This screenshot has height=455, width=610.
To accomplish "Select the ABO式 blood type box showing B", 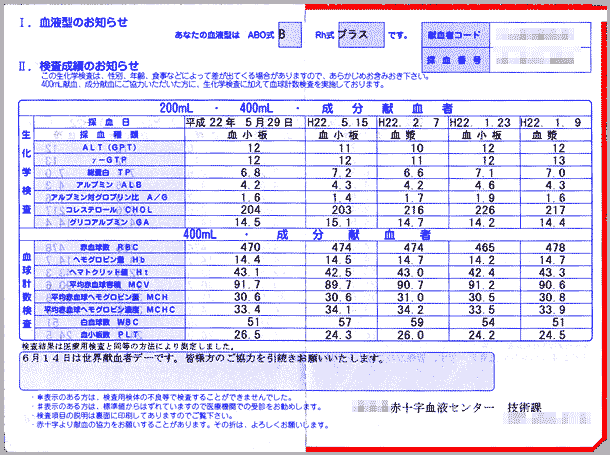I will [290, 35].
